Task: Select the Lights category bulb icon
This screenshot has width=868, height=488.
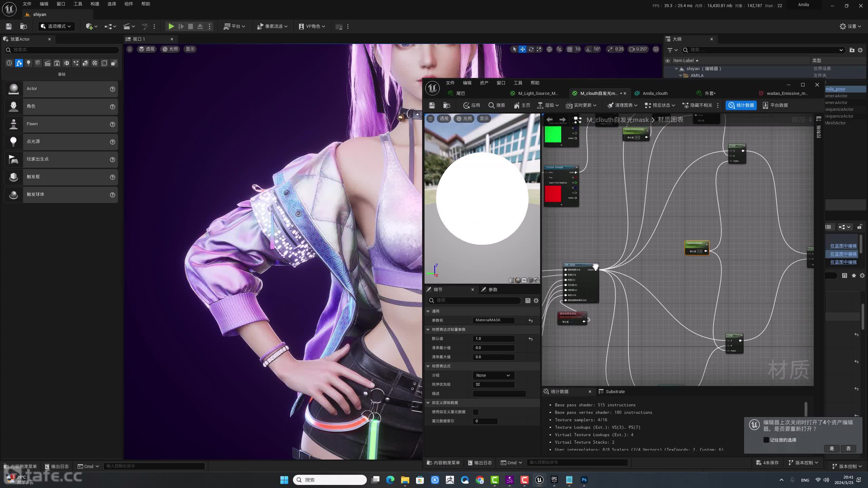Action: click(x=28, y=63)
